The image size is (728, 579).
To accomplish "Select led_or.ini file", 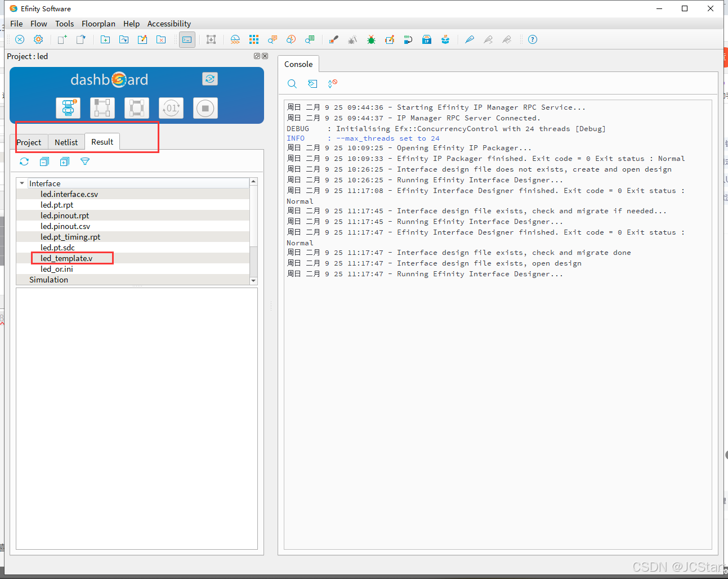I will coord(57,269).
